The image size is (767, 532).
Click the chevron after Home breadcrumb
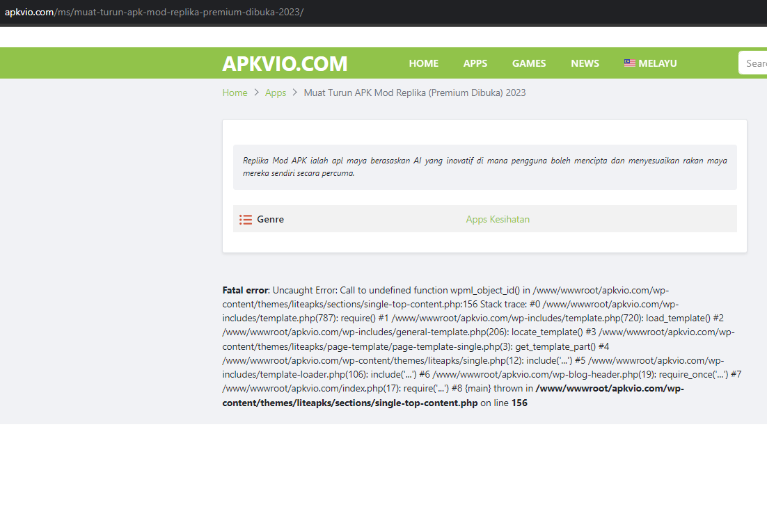pos(256,92)
